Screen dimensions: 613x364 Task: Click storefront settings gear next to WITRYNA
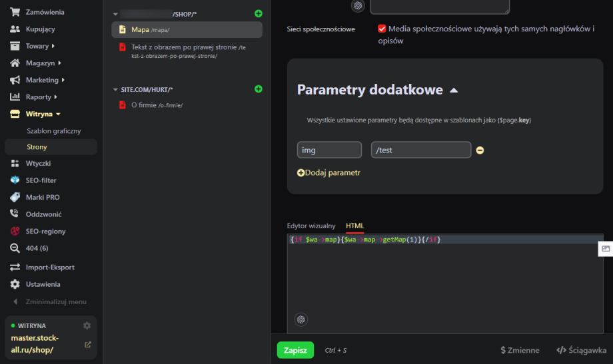(x=87, y=325)
